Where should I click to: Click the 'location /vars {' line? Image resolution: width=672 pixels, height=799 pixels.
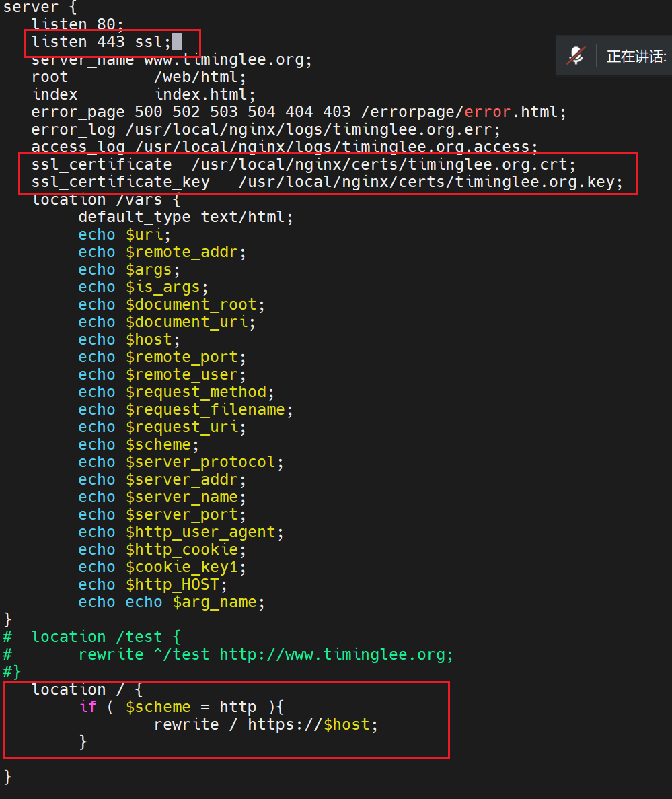tap(106, 199)
